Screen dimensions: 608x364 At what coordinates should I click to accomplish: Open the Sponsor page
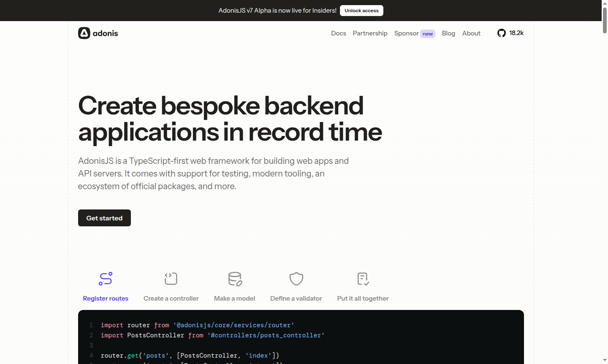pyautogui.click(x=407, y=33)
